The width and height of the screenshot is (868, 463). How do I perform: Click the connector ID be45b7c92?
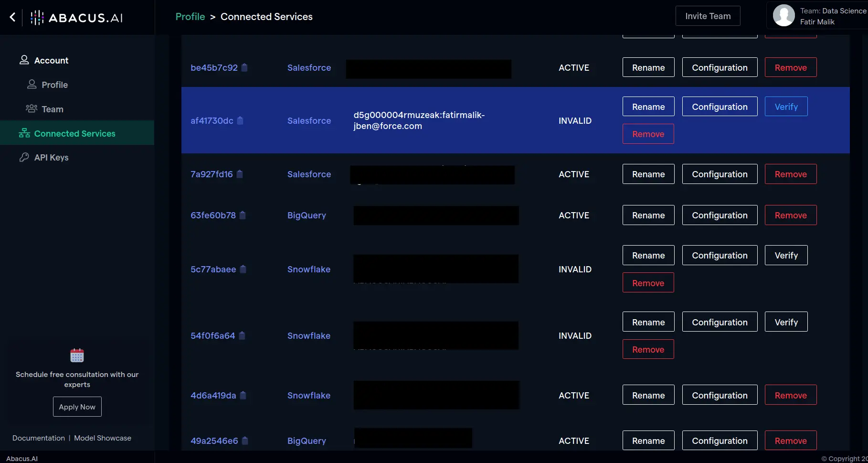coord(214,67)
